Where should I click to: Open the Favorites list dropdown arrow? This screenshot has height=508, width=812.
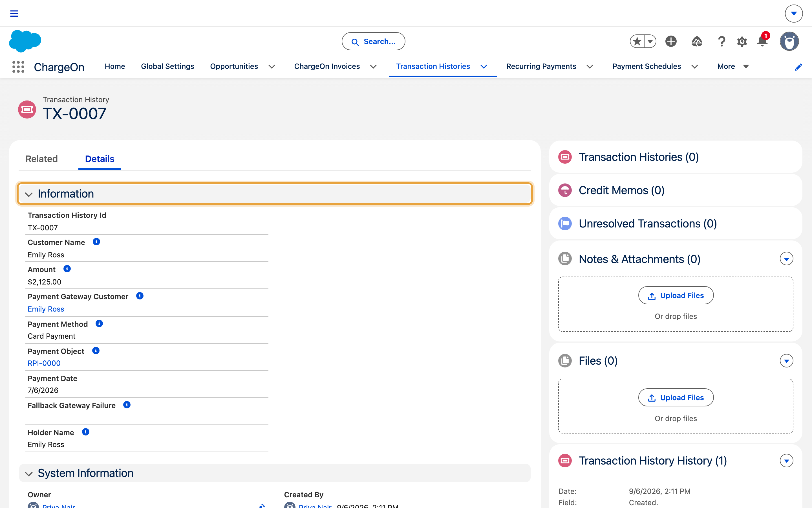coord(650,41)
